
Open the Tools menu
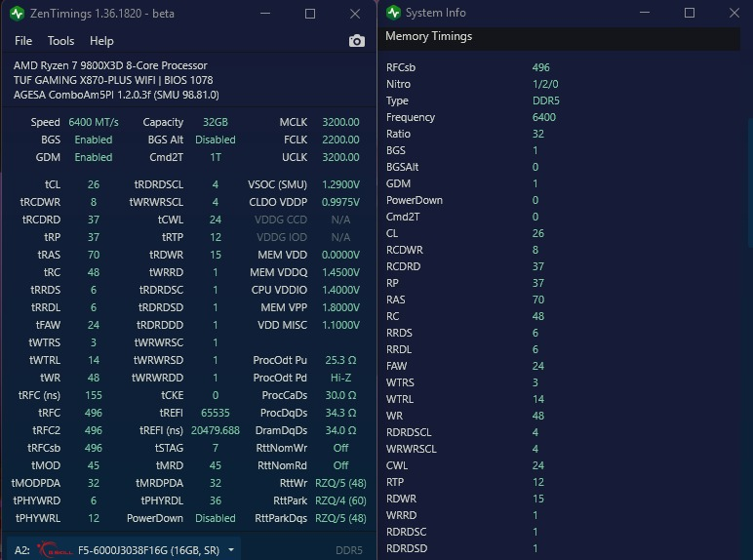[x=61, y=41]
